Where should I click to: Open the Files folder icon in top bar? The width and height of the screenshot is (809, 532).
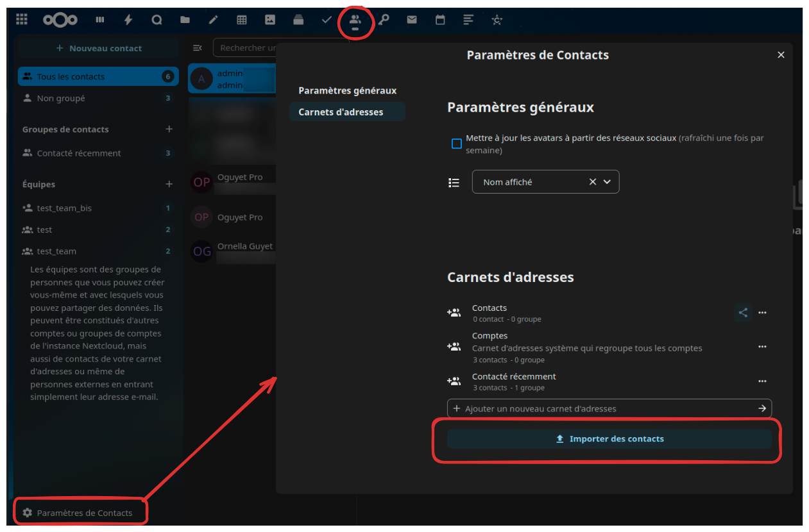[185, 20]
